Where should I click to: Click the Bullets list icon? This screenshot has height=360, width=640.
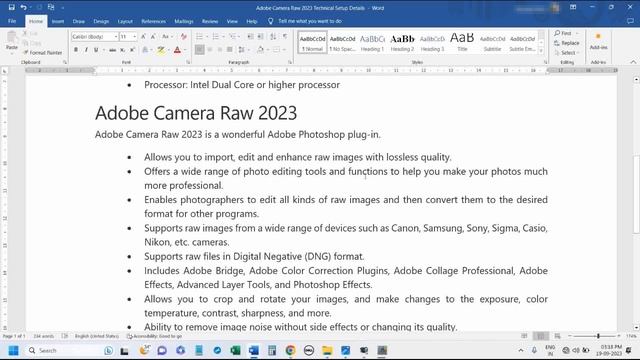[x=199, y=37]
